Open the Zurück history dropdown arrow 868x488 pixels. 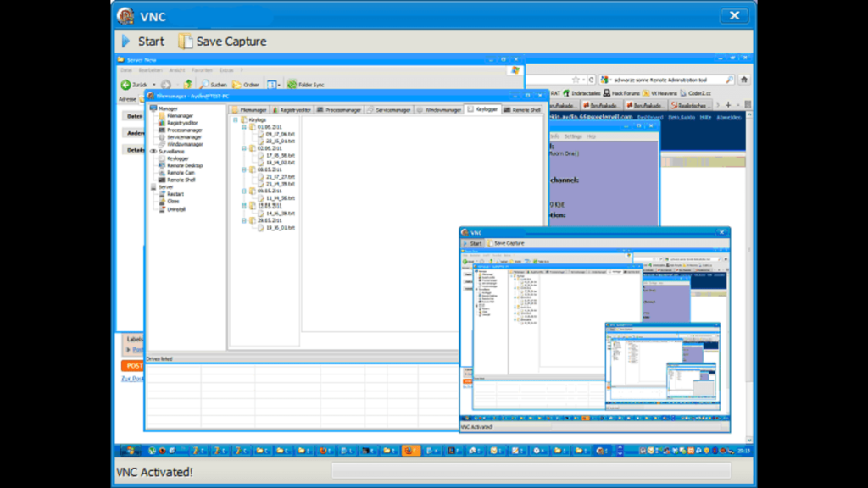tap(154, 85)
